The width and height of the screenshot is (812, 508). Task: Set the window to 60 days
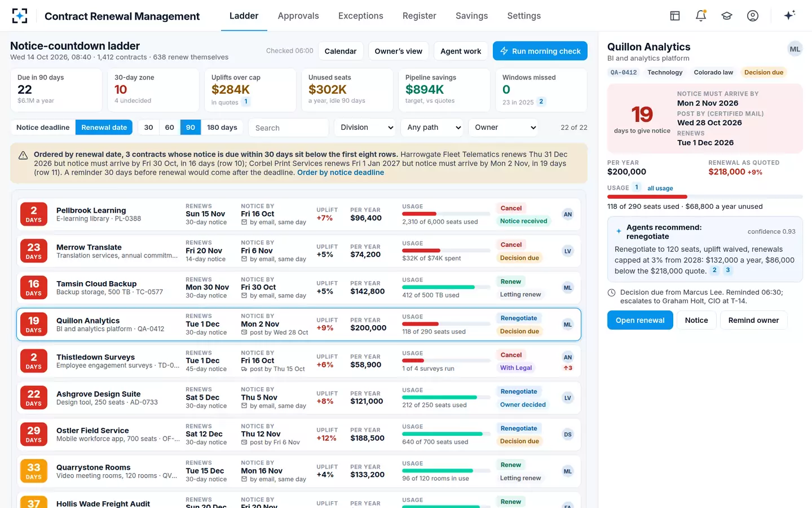click(170, 128)
